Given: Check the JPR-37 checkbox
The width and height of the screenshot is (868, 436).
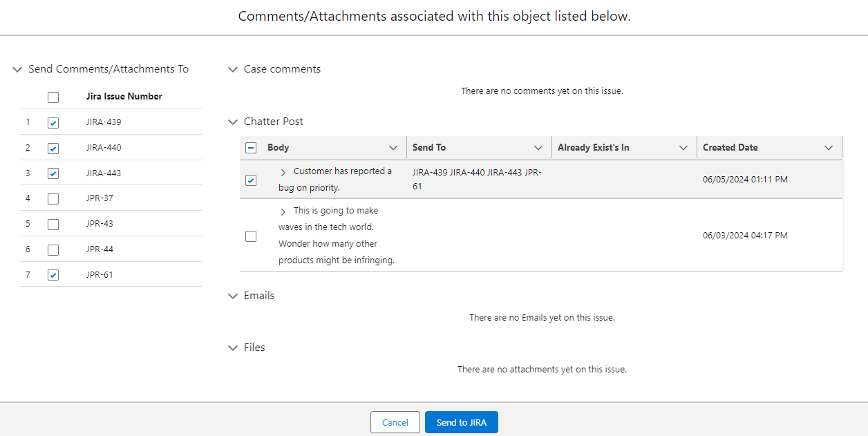Looking at the screenshot, I should click(53, 199).
